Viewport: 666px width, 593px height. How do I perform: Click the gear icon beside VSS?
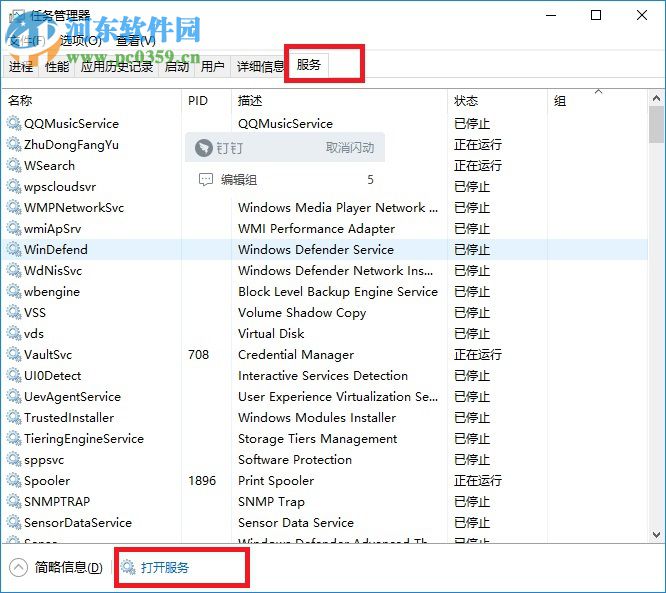14,313
